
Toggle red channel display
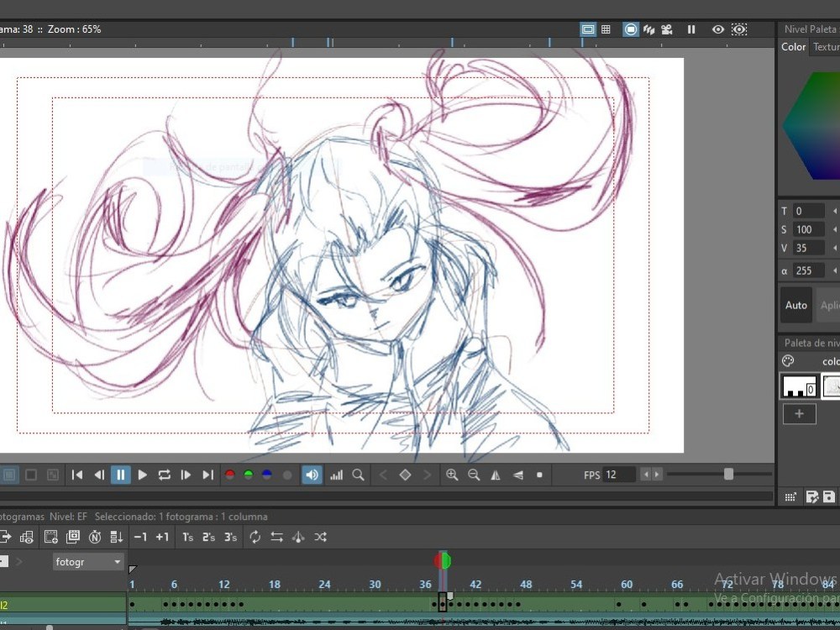(230, 475)
